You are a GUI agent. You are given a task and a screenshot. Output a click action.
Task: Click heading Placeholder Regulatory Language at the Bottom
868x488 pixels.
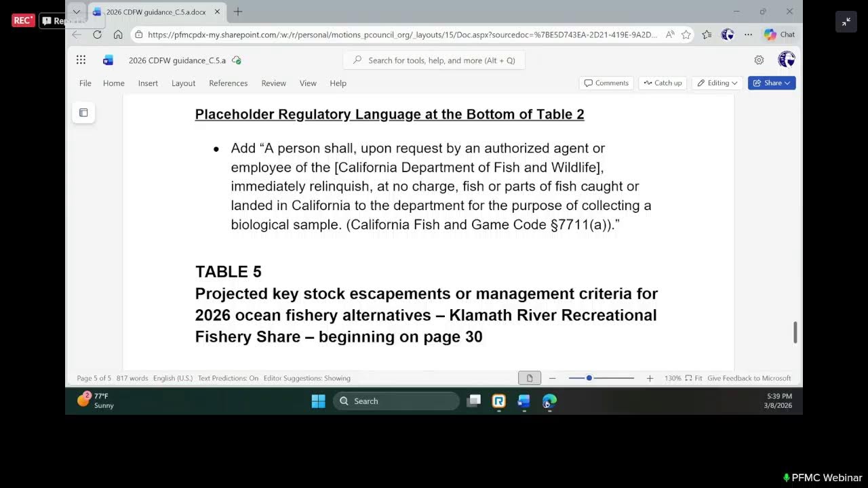(389, 115)
